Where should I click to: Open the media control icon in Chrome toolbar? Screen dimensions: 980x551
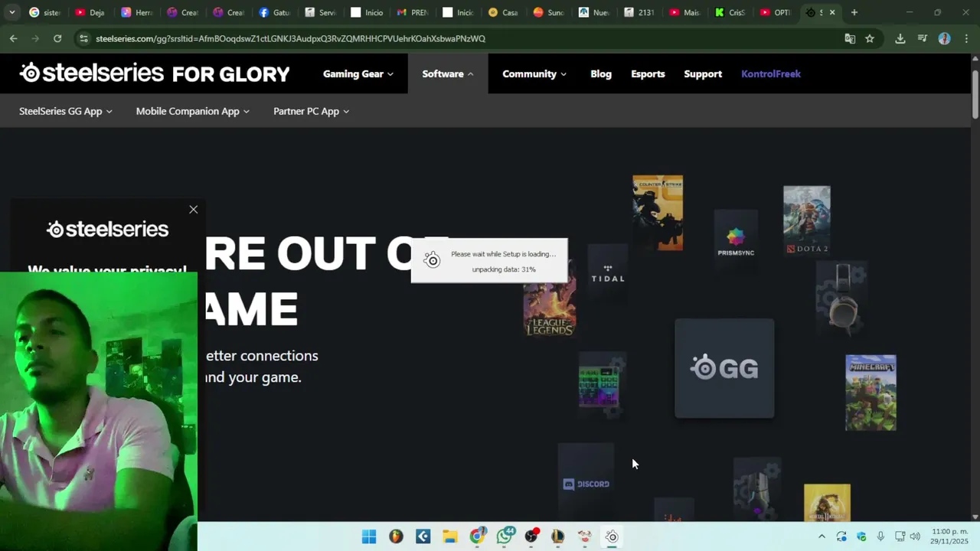click(x=923, y=38)
